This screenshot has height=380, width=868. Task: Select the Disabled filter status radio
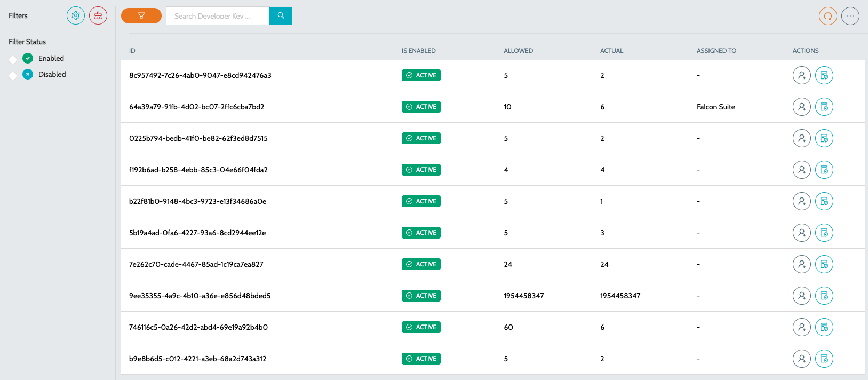pyautogui.click(x=13, y=75)
